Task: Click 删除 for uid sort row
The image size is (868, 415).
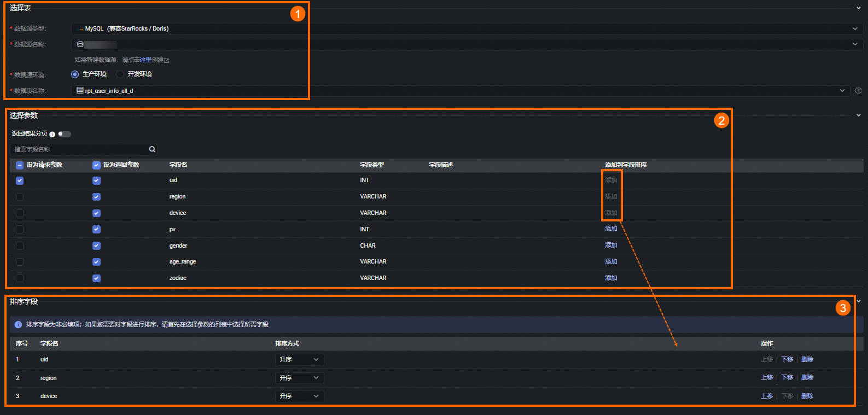Action: (807, 359)
